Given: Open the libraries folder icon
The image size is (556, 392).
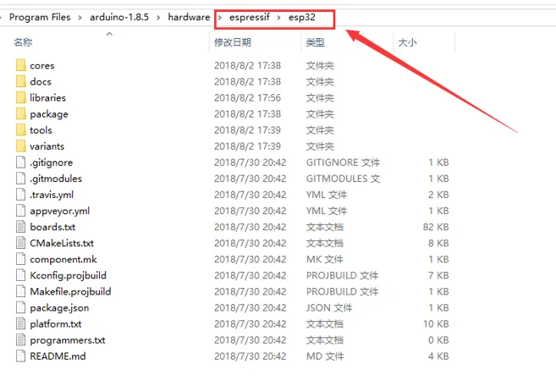Looking at the screenshot, I should 21,97.
